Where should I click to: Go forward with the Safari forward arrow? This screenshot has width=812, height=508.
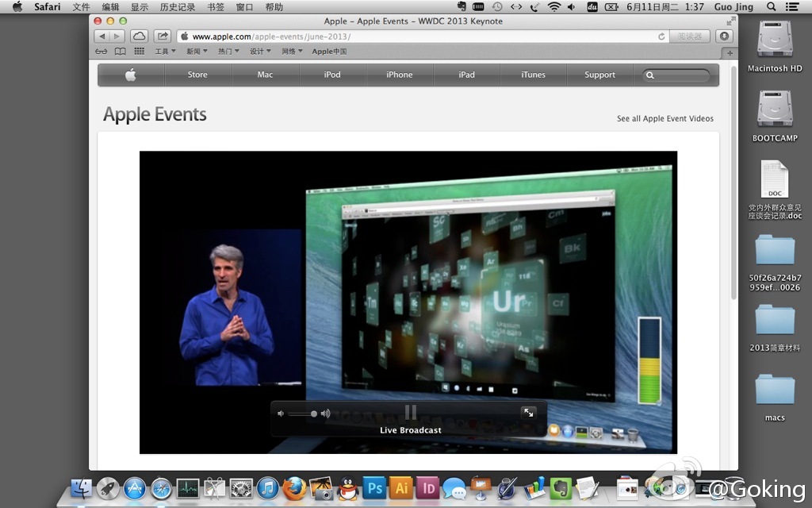pyautogui.click(x=117, y=37)
